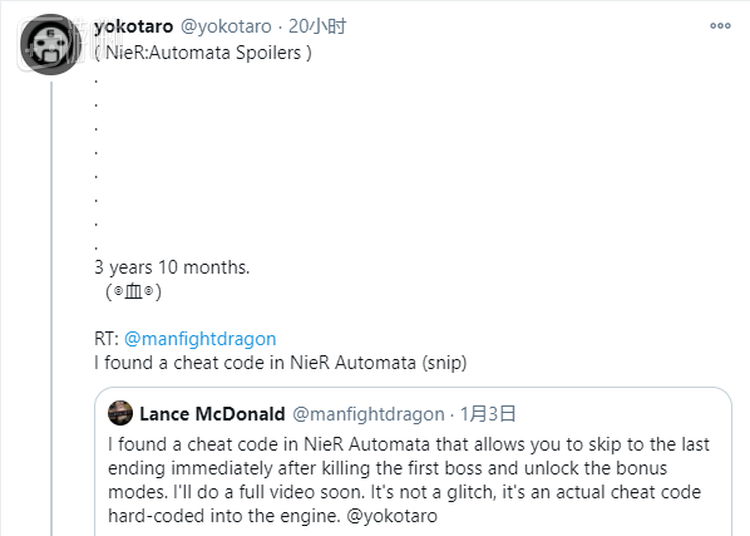Click 'I found a cheat code (snip)' line
The height and width of the screenshot is (536, 750).
[280, 363]
